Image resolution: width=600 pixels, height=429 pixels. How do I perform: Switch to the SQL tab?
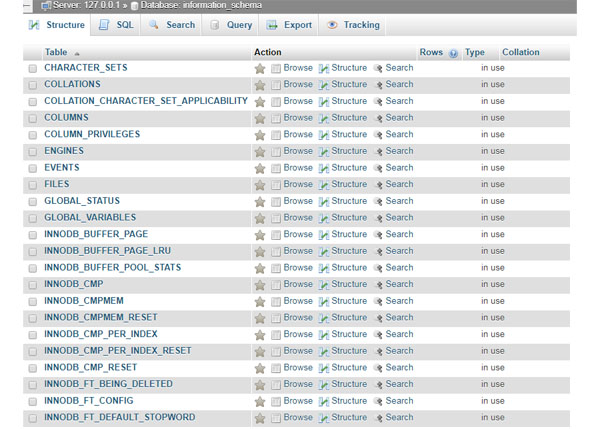click(116, 25)
